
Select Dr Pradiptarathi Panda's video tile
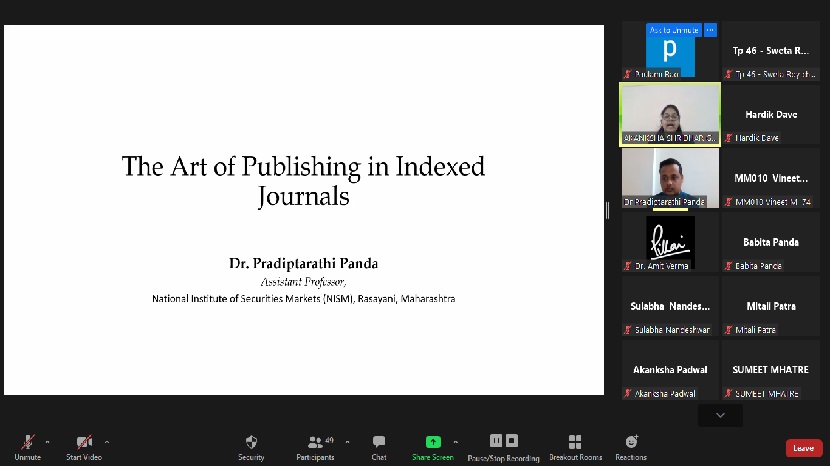tap(670, 177)
